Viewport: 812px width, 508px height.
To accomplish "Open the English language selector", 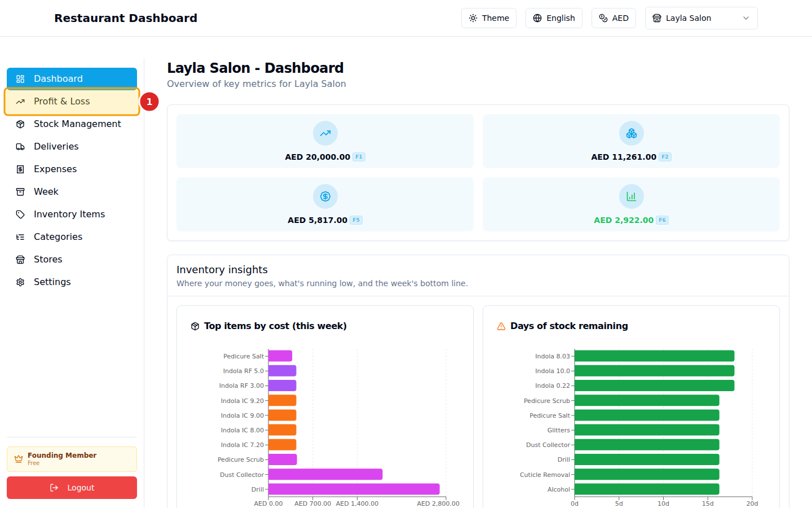I will pyautogui.click(x=554, y=18).
